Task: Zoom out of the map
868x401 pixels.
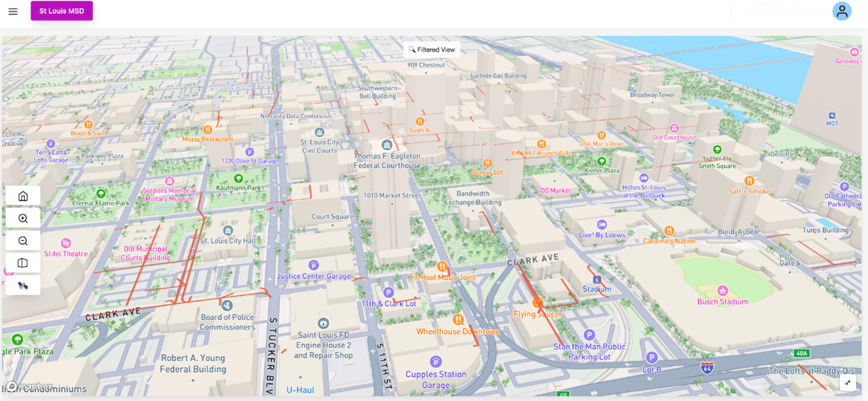Action: pos(23,241)
